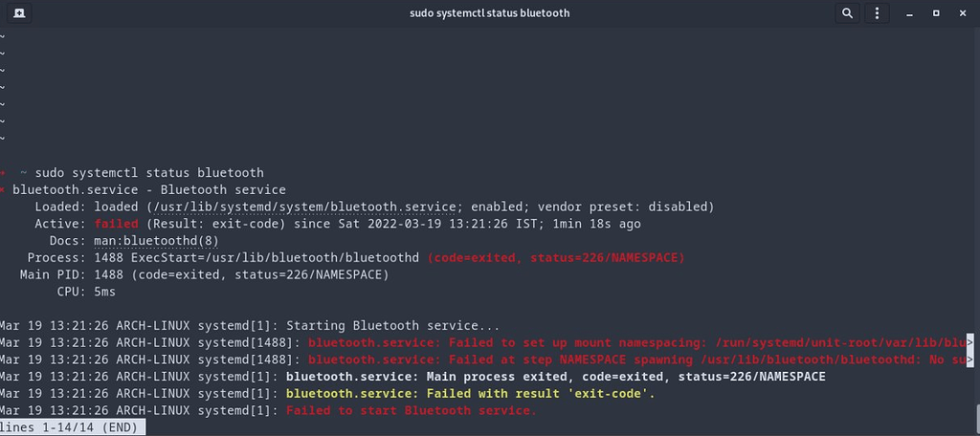The image size is (980, 436).
Task: Click the typed 'sudo systemctl status bluetooth' command
Action: pos(148,173)
